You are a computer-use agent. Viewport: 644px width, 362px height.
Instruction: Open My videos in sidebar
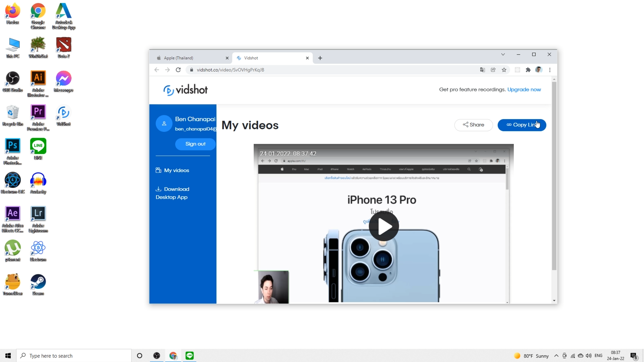172,170
